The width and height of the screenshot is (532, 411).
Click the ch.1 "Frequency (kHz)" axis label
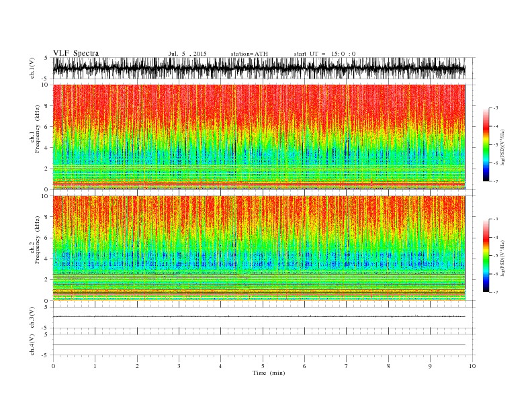pyautogui.click(x=38, y=129)
